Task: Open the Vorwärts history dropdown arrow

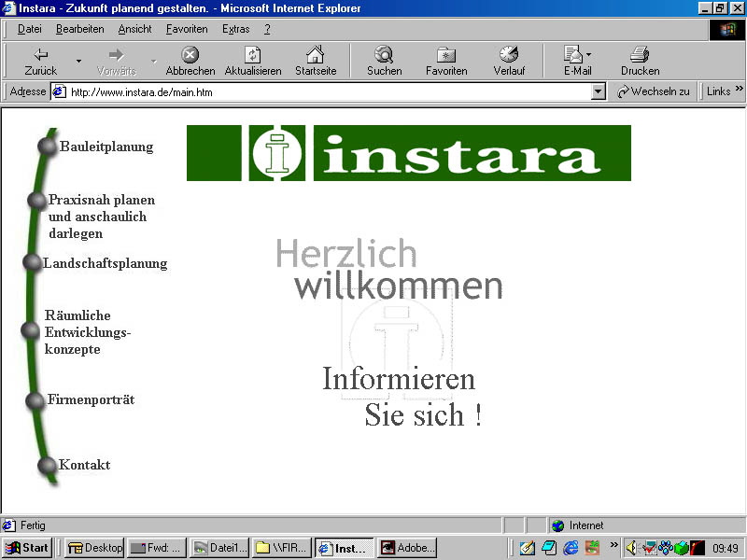Action: (153, 62)
